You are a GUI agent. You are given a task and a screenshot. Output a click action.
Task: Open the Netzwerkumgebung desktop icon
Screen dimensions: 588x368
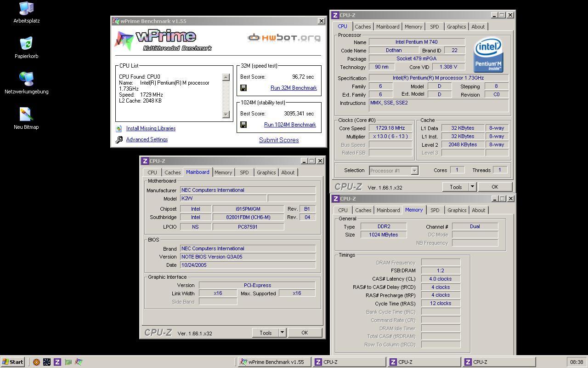click(26, 79)
